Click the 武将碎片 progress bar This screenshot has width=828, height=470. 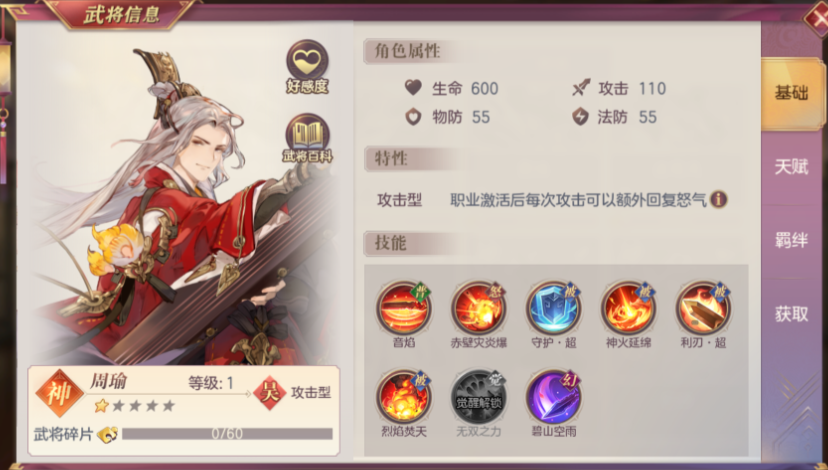[x=227, y=434]
